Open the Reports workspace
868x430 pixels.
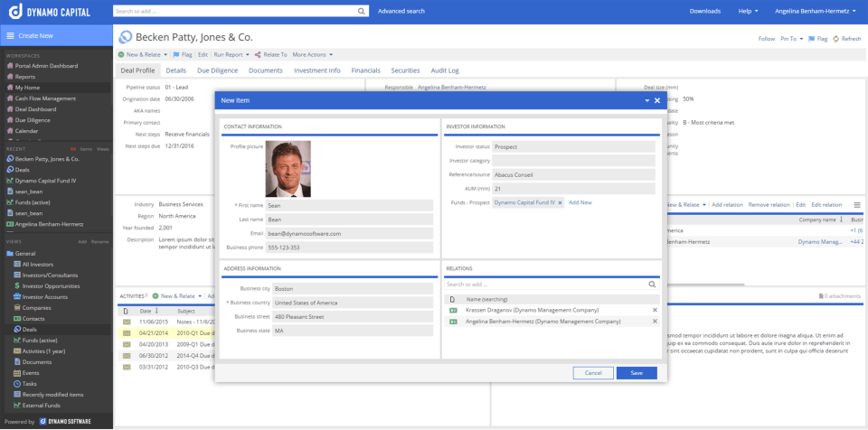[x=25, y=77]
